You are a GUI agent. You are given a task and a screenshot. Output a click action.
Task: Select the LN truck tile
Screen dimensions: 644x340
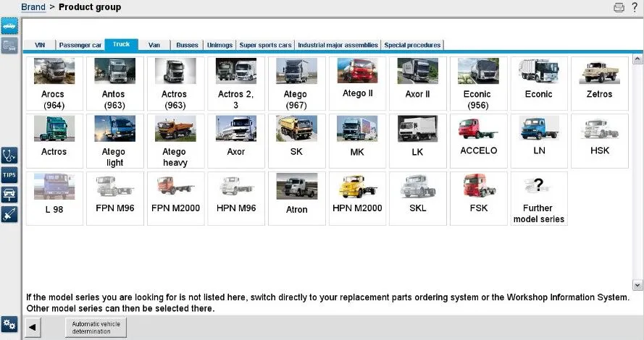click(x=539, y=141)
